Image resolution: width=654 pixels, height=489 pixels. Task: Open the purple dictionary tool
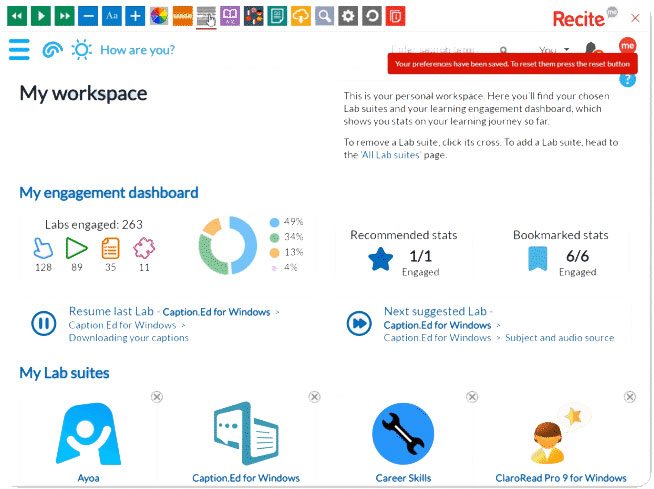230,16
